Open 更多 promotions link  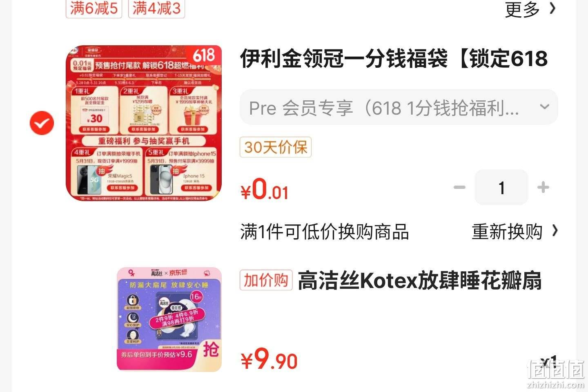tap(522, 9)
